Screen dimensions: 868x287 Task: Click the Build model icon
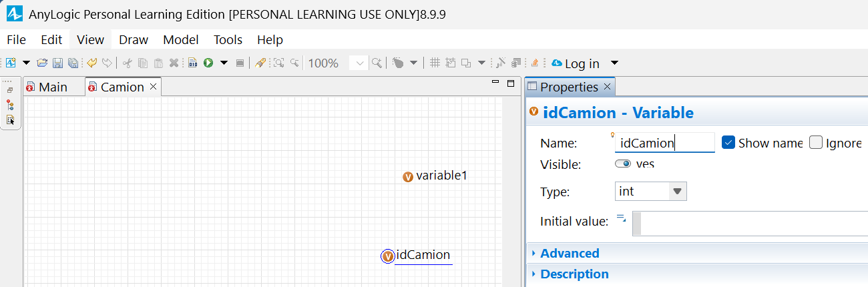[x=192, y=63]
